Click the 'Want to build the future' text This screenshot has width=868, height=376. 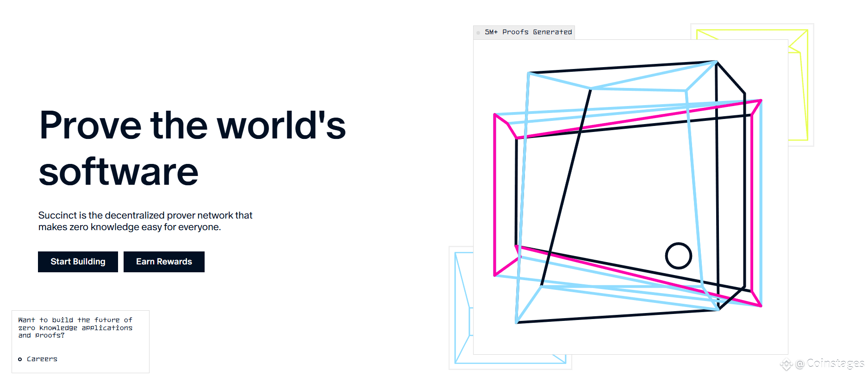[x=75, y=327]
